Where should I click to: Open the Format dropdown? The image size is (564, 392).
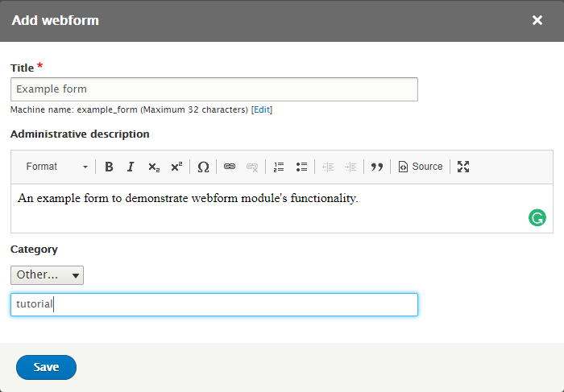tap(57, 167)
